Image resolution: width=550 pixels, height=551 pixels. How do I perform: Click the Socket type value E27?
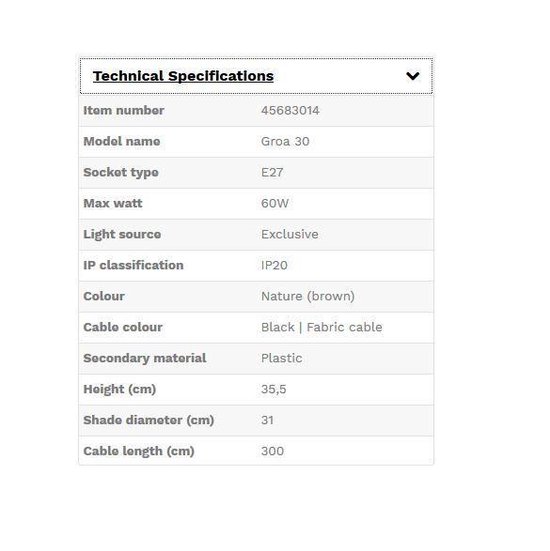pyautogui.click(x=272, y=173)
